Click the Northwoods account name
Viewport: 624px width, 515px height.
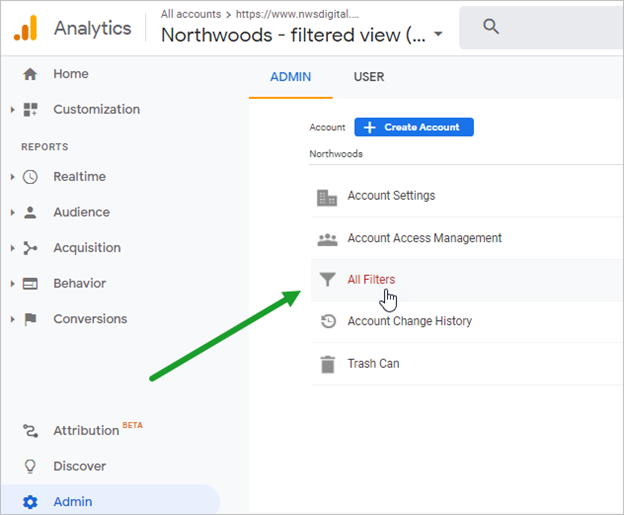[x=336, y=154]
